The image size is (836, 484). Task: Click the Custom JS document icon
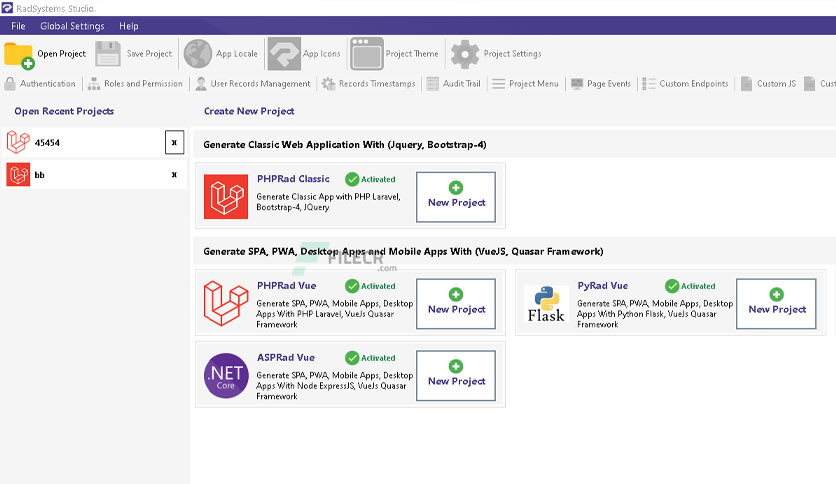coord(746,84)
